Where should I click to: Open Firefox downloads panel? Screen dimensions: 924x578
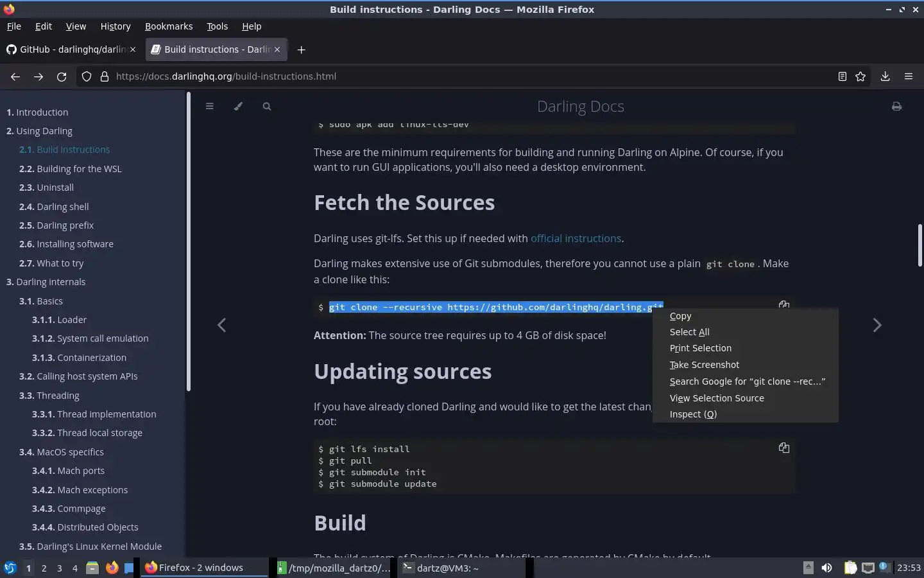tap(885, 76)
